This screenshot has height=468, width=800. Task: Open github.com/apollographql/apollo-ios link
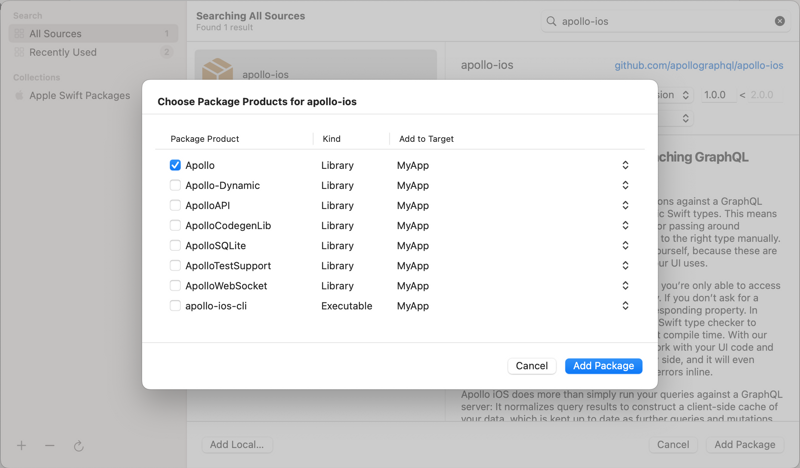698,65
